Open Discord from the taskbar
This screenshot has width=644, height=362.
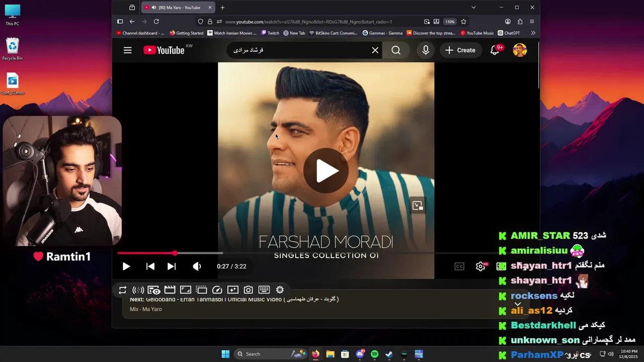coord(360,354)
